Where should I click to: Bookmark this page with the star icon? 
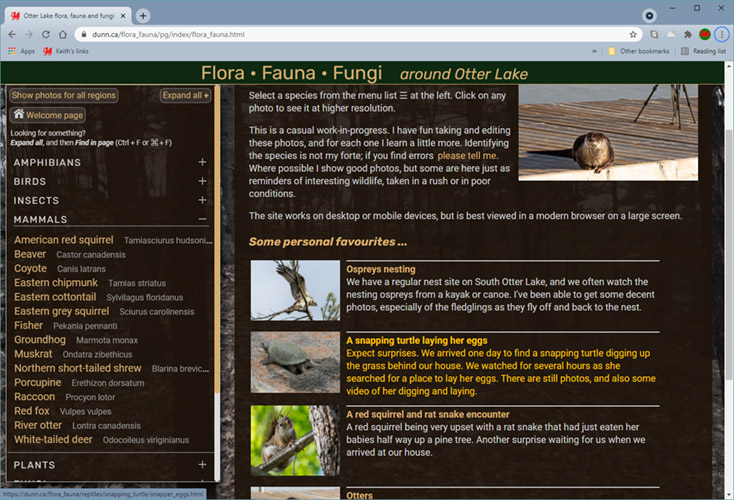point(633,34)
